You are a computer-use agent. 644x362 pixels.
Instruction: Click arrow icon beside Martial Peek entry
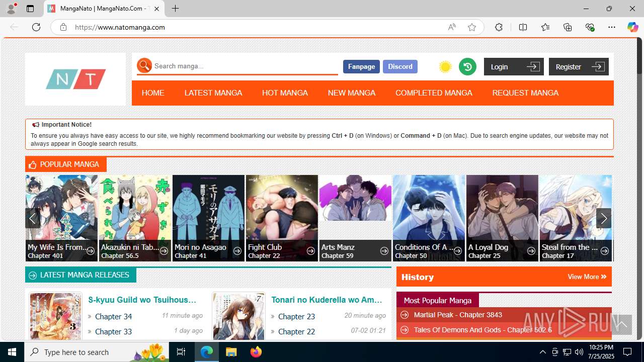[x=405, y=315]
